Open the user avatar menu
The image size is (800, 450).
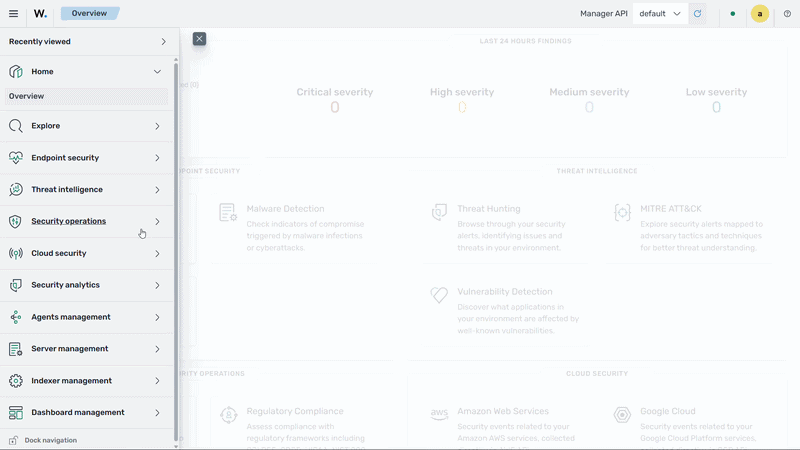(x=760, y=14)
